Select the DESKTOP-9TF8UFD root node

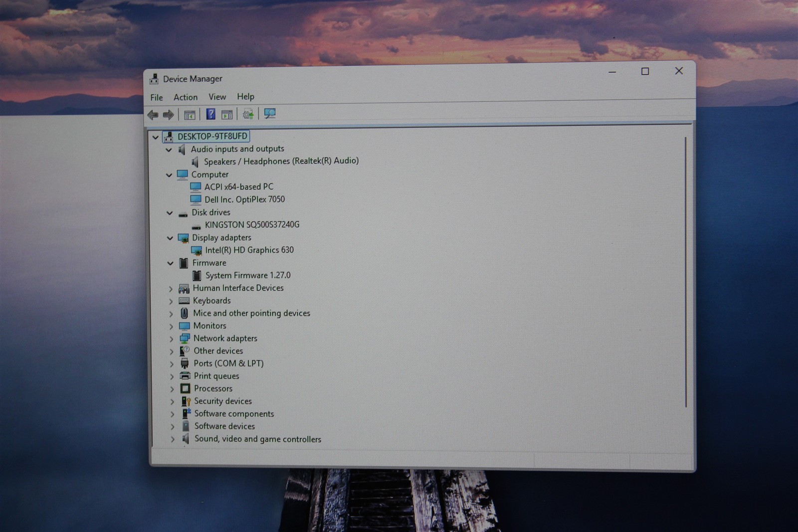(x=212, y=136)
